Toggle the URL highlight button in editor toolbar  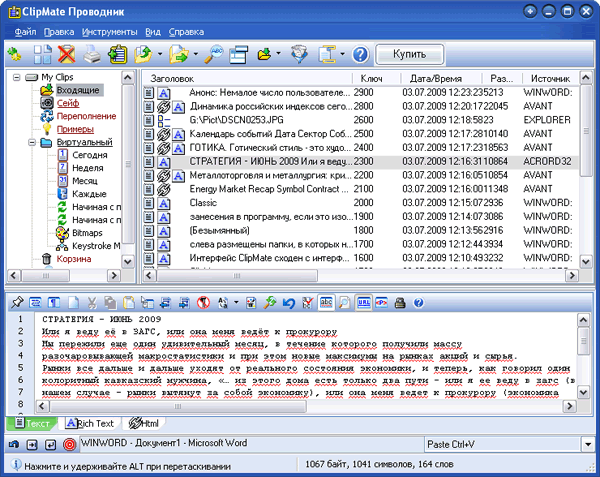363,303
